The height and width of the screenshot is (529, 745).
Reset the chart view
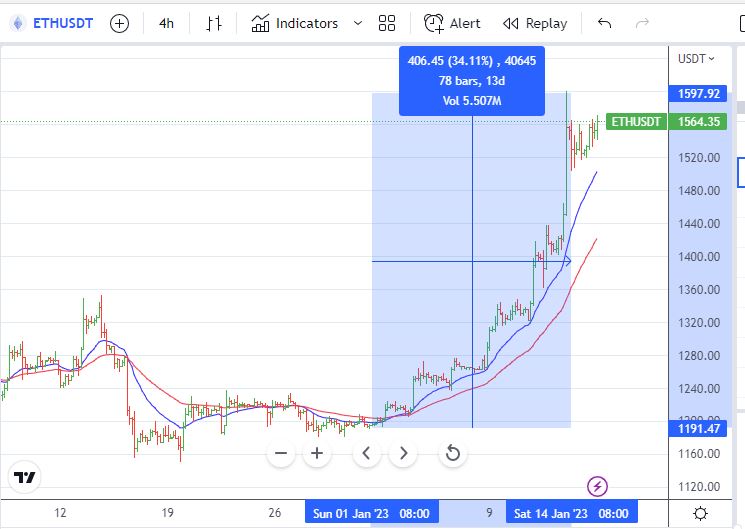point(453,453)
